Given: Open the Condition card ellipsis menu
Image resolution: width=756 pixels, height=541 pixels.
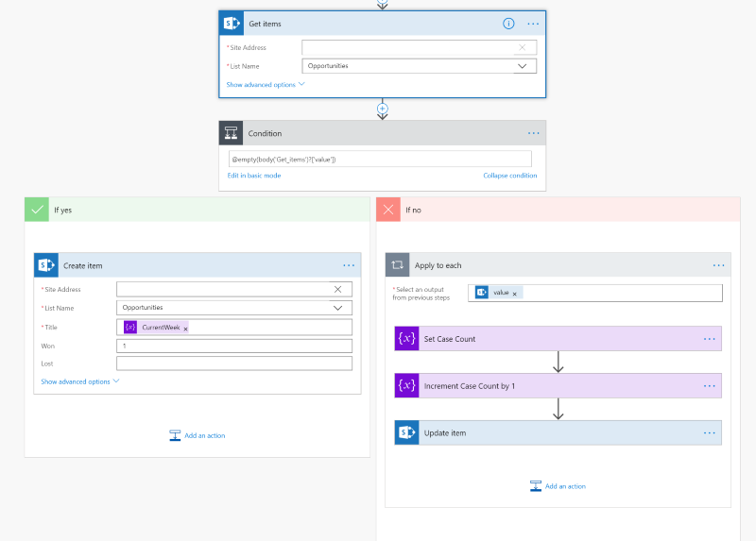Looking at the screenshot, I should coord(533,133).
